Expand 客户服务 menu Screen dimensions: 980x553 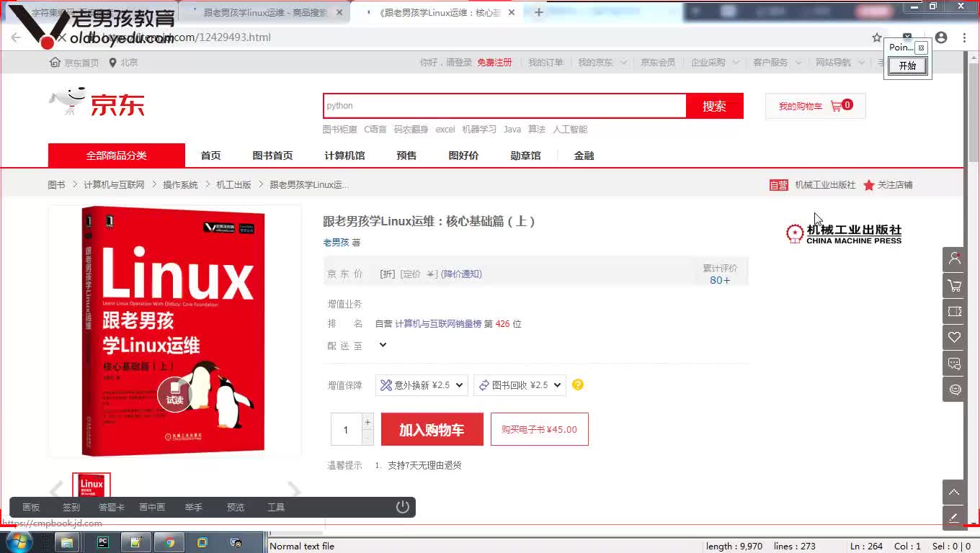pyautogui.click(x=778, y=63)
